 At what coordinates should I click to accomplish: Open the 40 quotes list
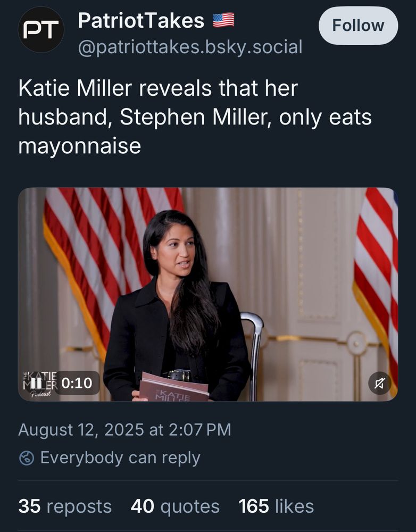coord(175,506)
